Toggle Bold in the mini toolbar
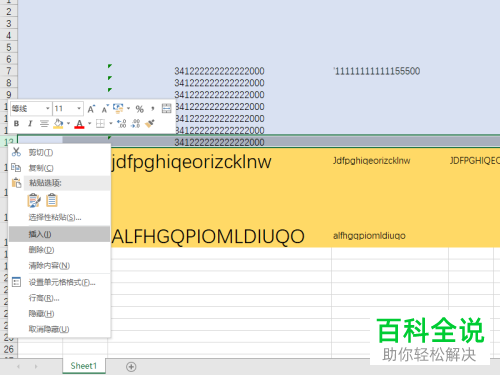 click(x=16, y=124)
